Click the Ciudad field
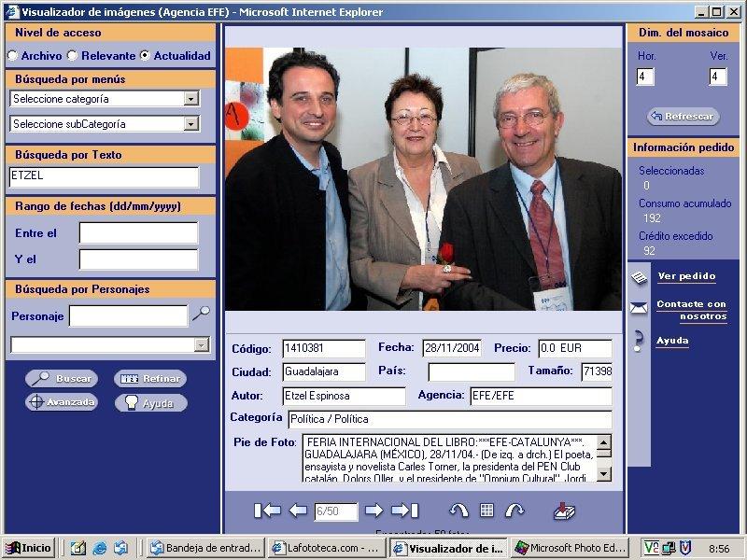This screenshot has height=560, width=747. point(324,371)
